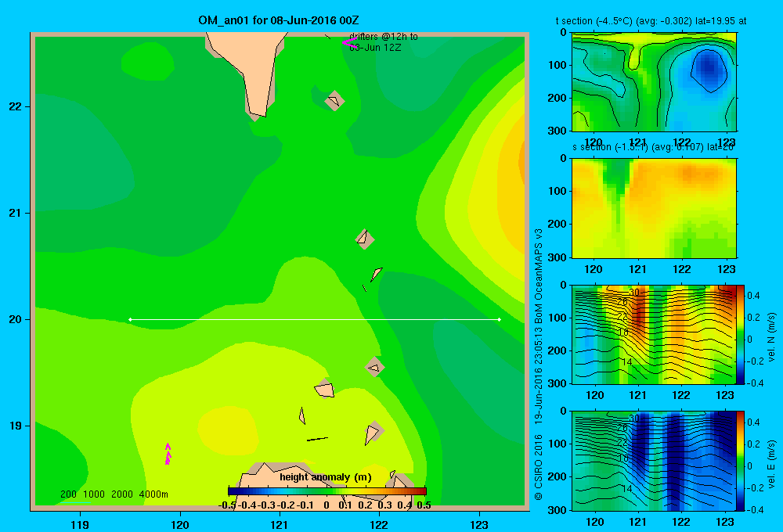This screenshot has height=532, width=783.
Task: Click the '0.3' value on height anomaly scale
Action: [384, 505]
